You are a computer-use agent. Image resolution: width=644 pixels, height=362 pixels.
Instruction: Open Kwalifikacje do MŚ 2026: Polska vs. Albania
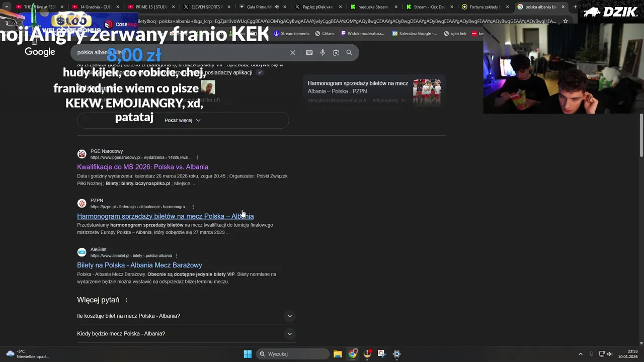pyautogui.click(x=142, y=167)
